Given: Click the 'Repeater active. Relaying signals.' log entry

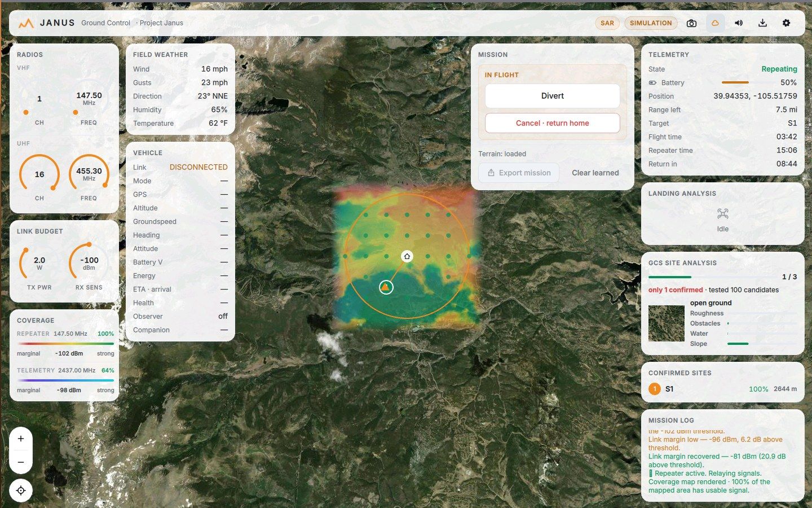Looking at the screenshot, I should pyautogui.click(x=705, y=474).
